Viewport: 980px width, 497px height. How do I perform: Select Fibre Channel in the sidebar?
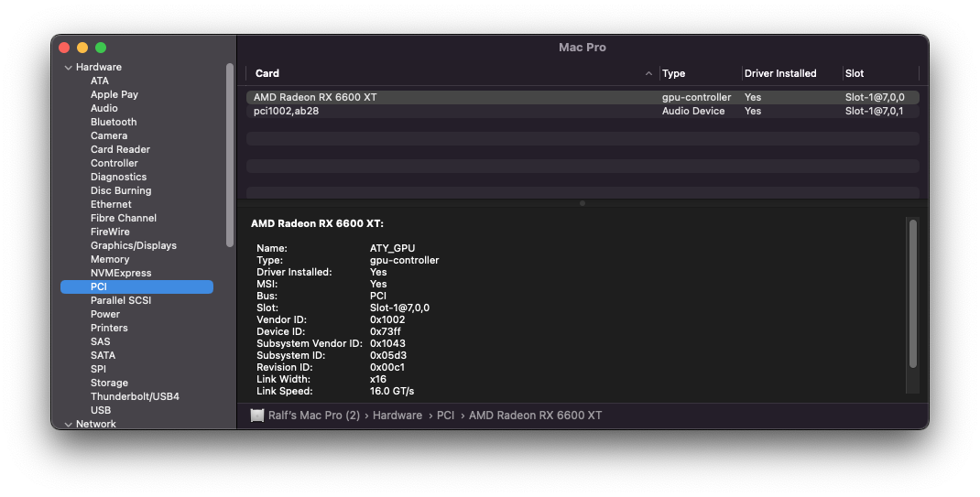coord(123,218)
